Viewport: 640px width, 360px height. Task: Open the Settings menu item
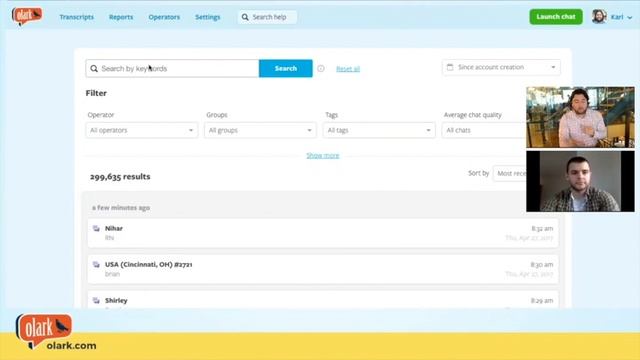207,17
